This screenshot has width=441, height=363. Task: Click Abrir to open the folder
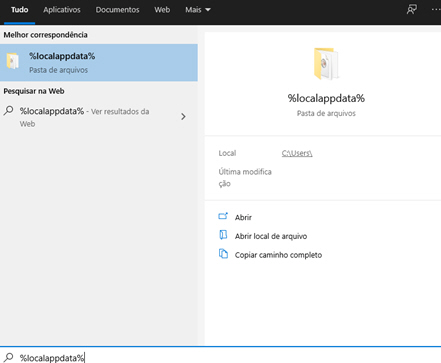[243, 217]
